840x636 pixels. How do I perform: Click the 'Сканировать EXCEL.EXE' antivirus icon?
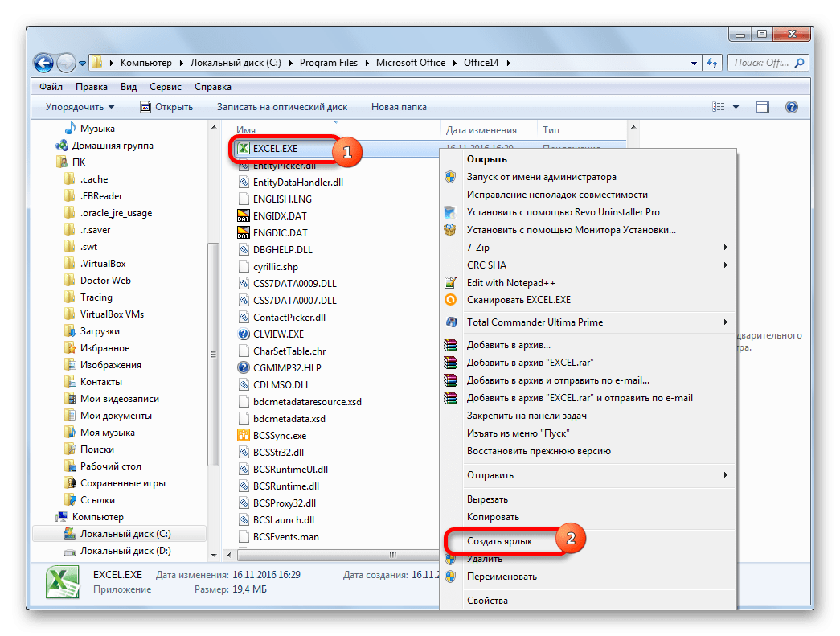click(x=450, y=300)
